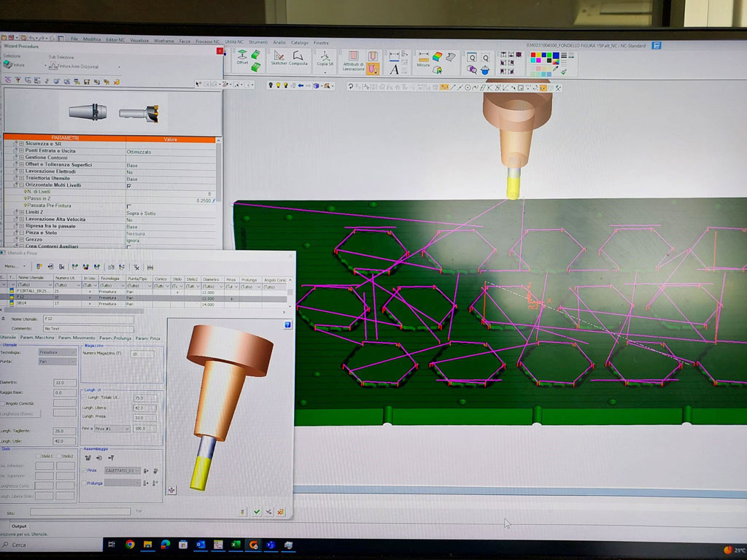Select the red color swatch
Viewport: 747px width, 560px height.
(533, 55)
